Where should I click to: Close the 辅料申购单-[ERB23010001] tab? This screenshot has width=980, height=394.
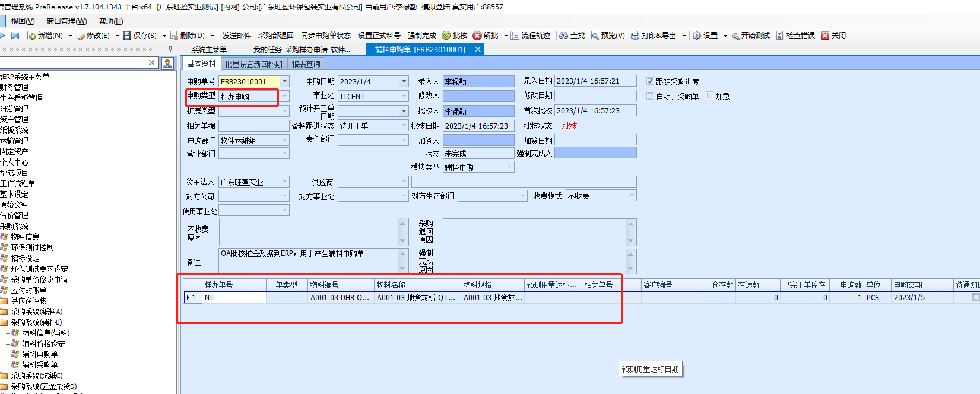point(478,50)
